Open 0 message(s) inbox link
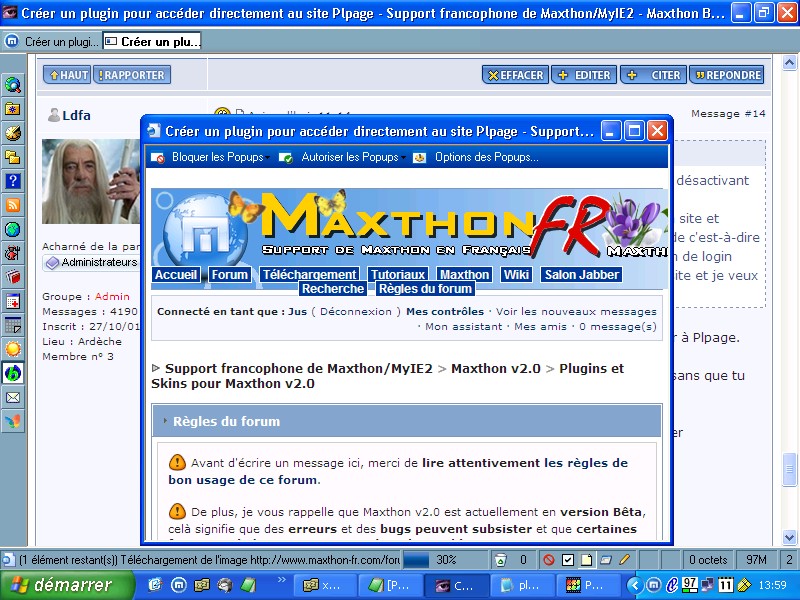This screenshot has width=800, height=600. [x=617, y=327]
